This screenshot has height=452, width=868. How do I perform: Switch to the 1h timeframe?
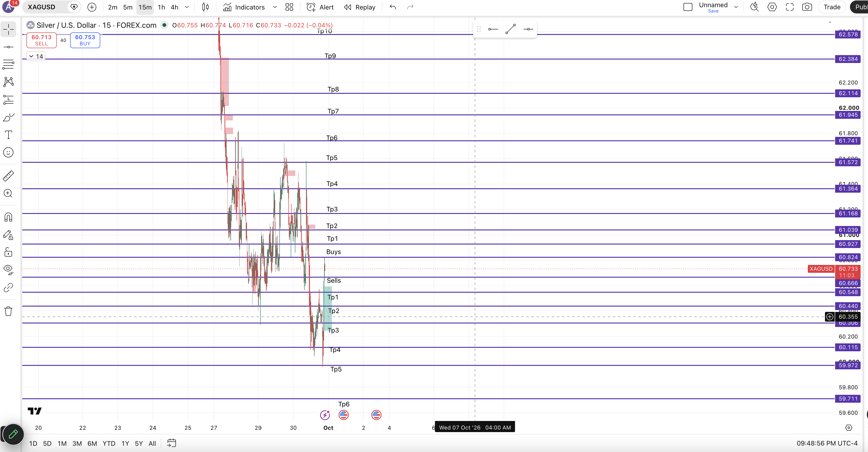pyautogui.click(x=161, y=7)
